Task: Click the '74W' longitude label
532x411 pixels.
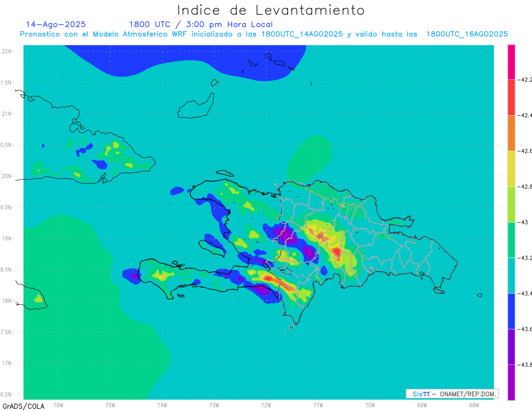Action: click(162, 405)
